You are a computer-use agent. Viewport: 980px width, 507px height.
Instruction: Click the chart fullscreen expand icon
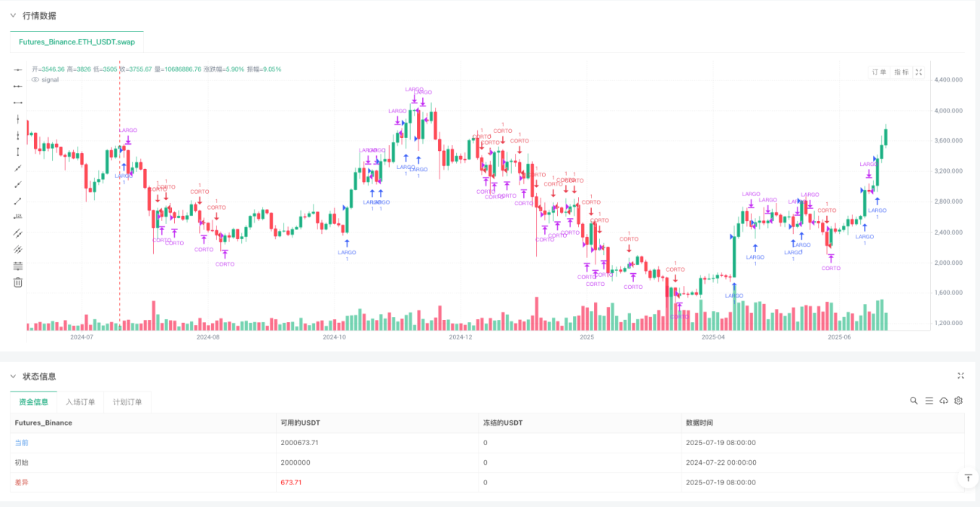(x=918, y=72)
